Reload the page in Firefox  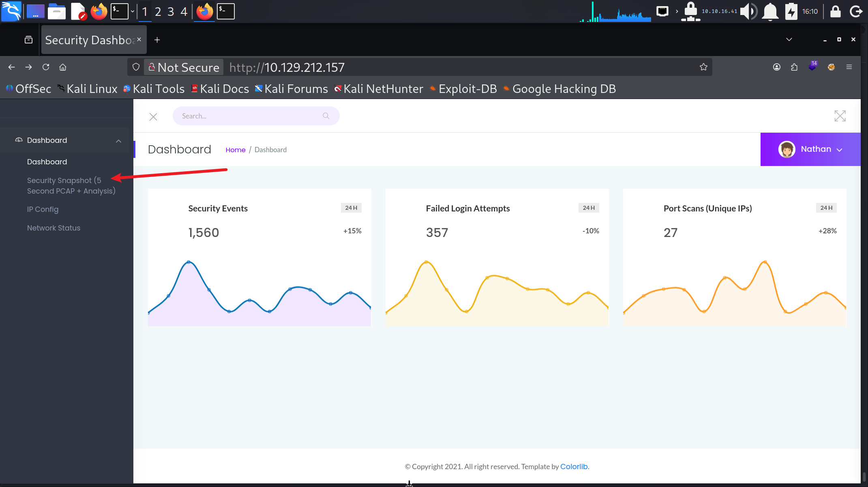pos(46,67)
